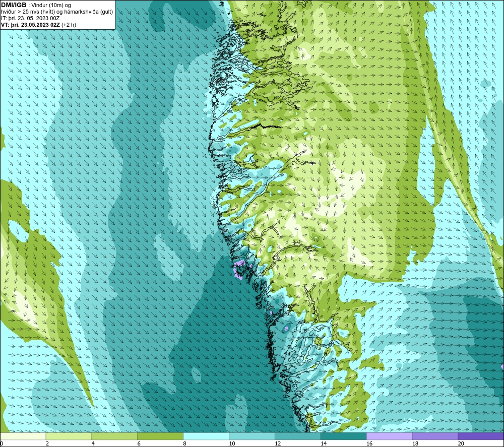The height and width of the screenshot is (447, 504).
Task: Click the 16–18 m/s light purple legend swatch
Action: 389,436
